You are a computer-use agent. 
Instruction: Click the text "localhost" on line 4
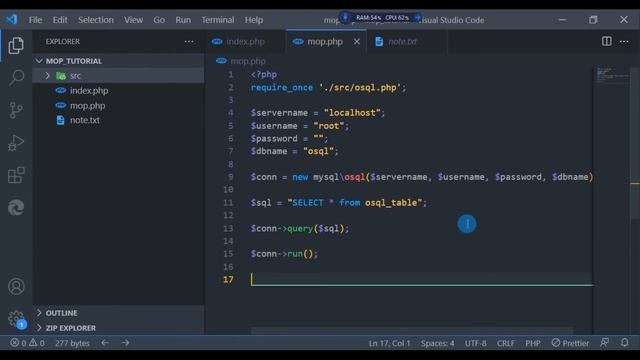(x=355, y=113)
